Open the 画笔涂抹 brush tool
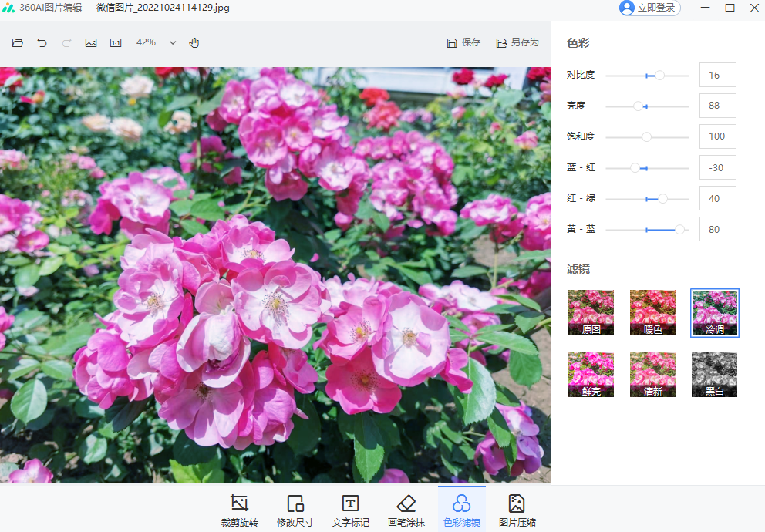765x532 pixels. 406,507
